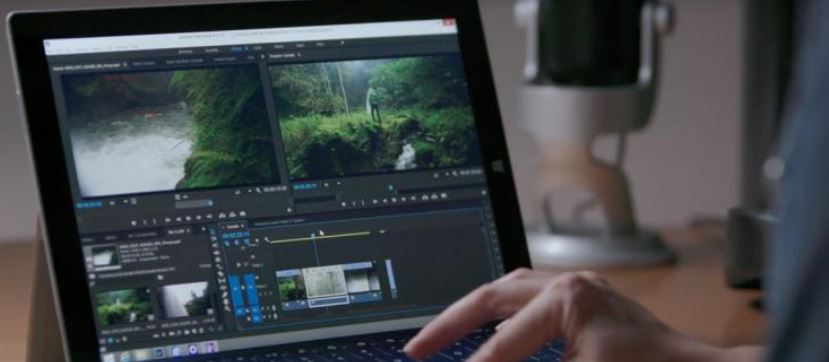
Task: Click the Source monitor blue playhead timecode
Action: (88, 205)
